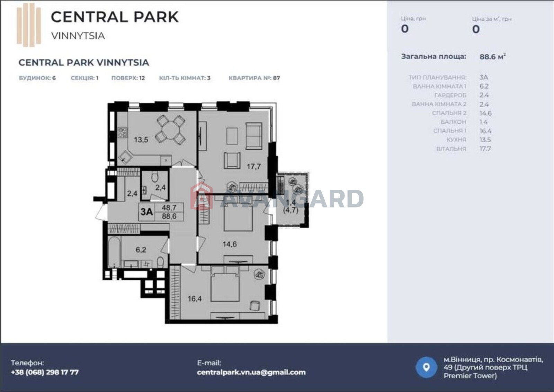Image resolution: width=554 pixels, height=392 pixels.
Task: Click the ПОВЕРХ: 12 floor label
Action: (128, 78)
